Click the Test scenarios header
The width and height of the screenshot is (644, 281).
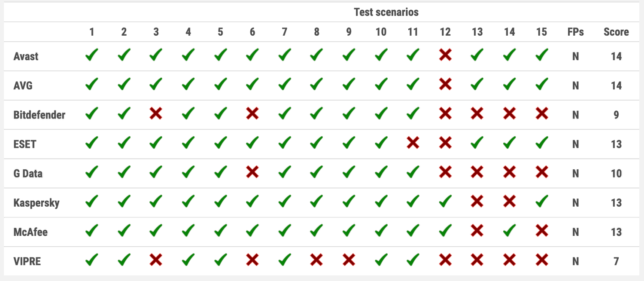coord(386,12)
